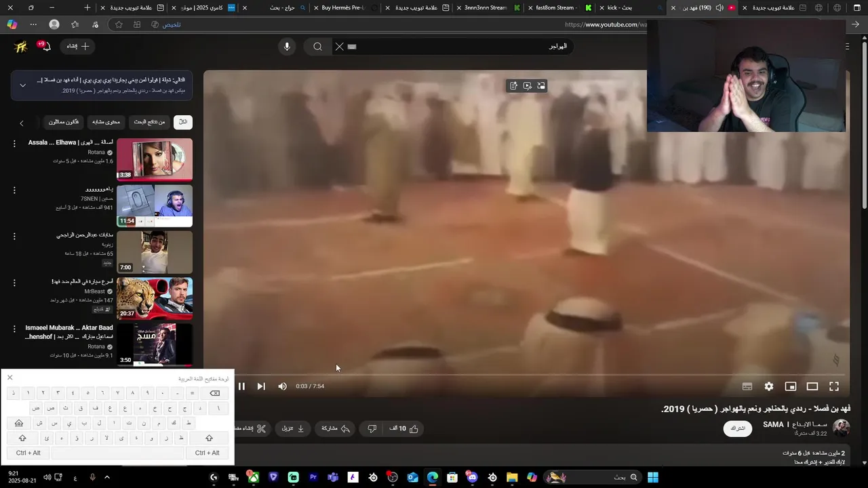Click the تنزيل download button

click(x=292, y=428)
